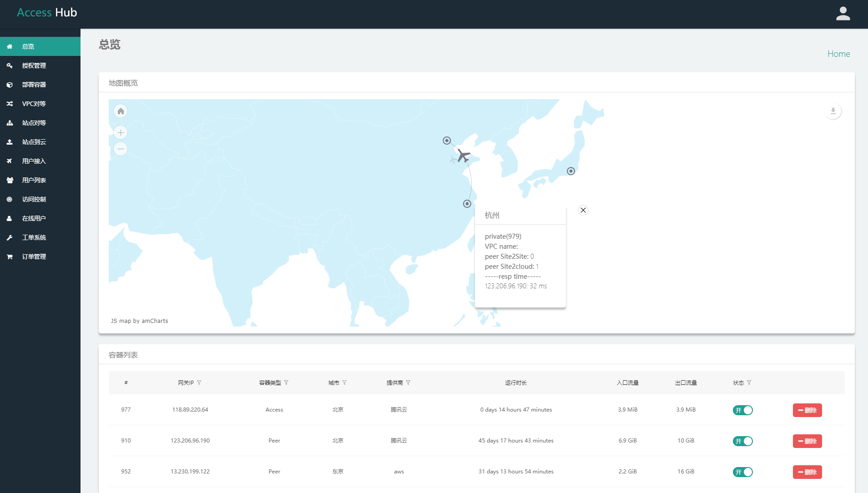Zoom in on the map
The image size is (868, 493).
click(x=121, y=132)
